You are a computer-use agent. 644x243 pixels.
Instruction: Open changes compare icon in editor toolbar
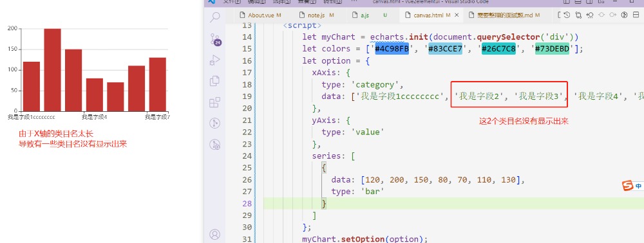tap(579, 15)
